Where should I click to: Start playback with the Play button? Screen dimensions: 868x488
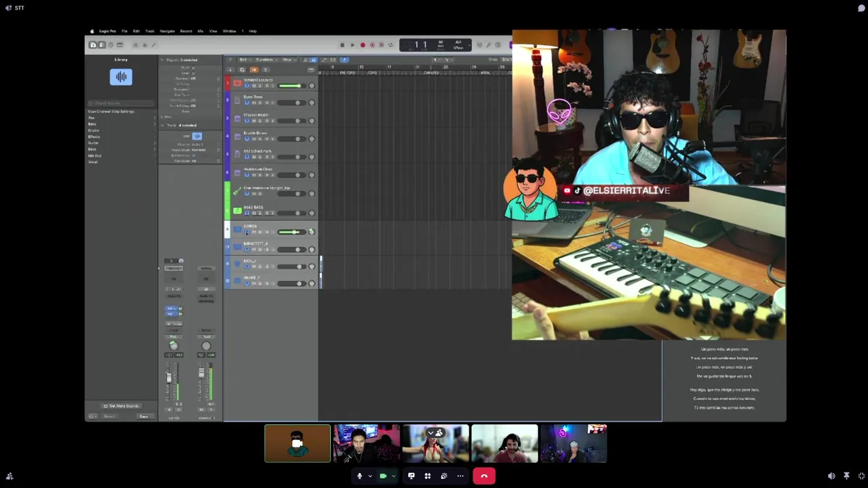[x=352, y=45]
